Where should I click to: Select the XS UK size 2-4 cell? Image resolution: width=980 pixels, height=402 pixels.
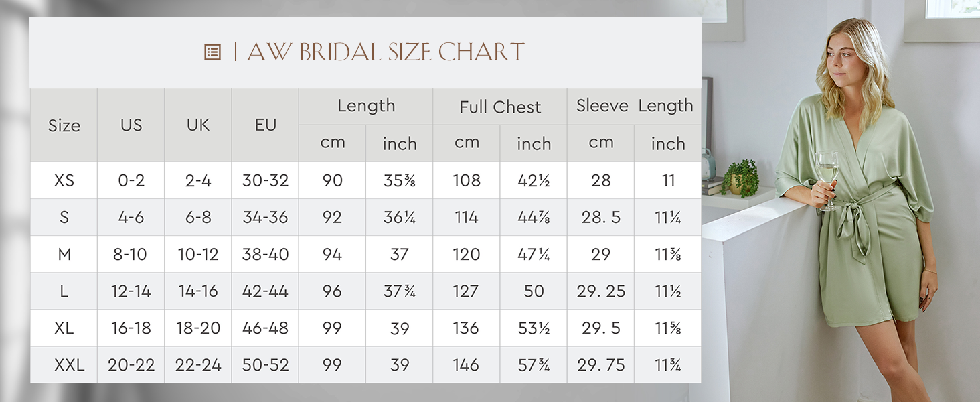click(x=198, y=180)
